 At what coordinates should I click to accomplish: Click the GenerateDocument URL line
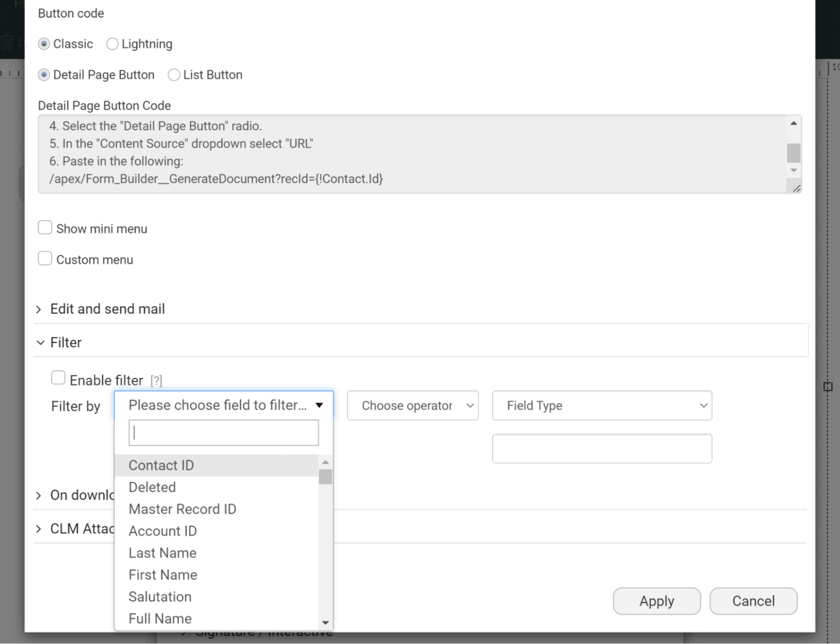tap(216, 179)
